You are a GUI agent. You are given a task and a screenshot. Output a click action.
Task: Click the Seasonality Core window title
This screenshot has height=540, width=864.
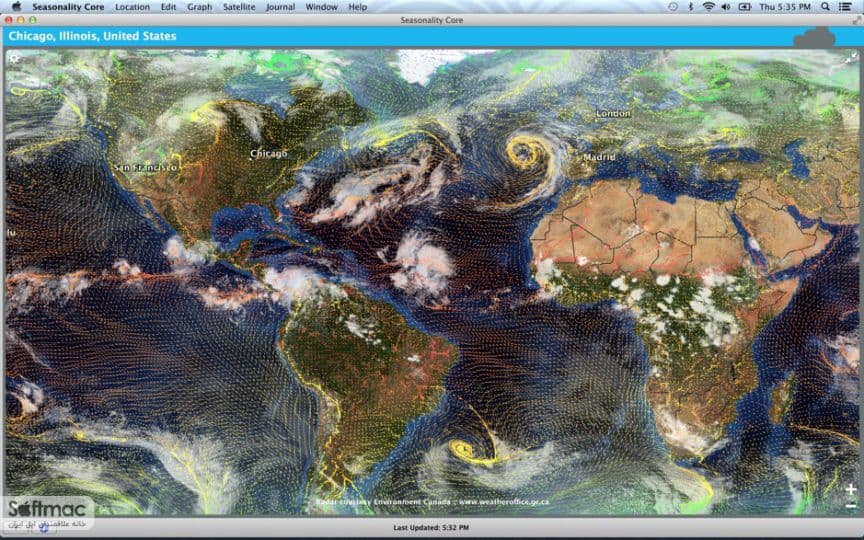point(431,20)
